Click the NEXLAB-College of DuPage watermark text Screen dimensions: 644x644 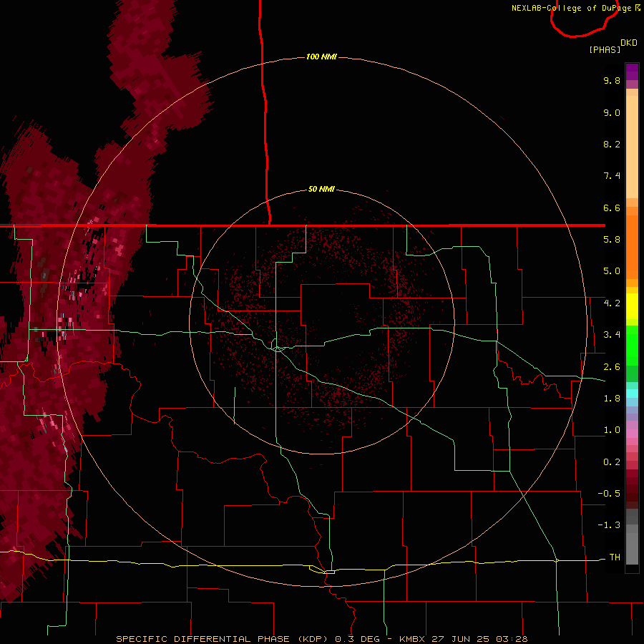click(x=575, y=8)
